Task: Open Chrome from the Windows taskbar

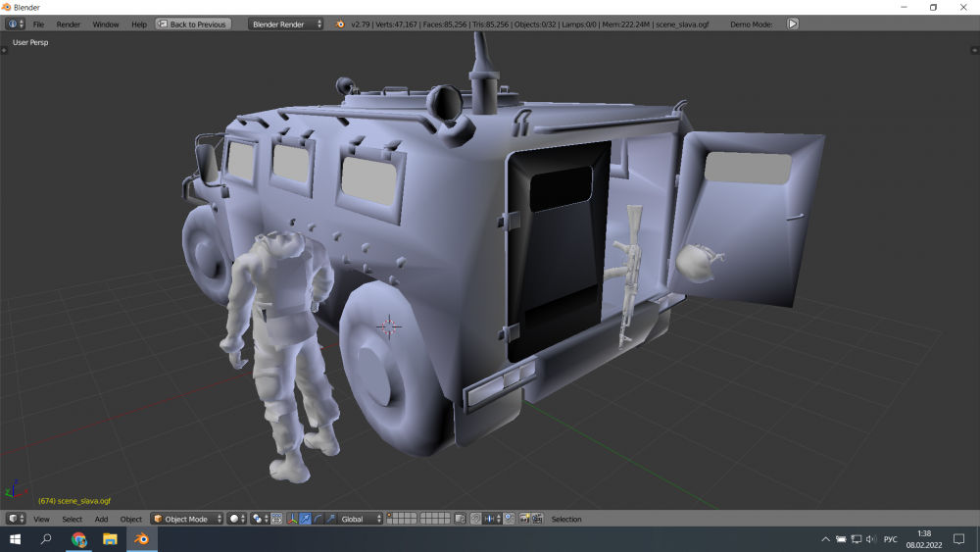Action: coord(79,539)
